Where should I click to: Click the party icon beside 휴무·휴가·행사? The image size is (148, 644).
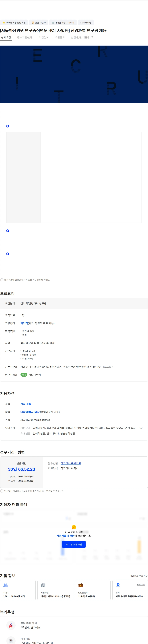[x=11, y=625]
